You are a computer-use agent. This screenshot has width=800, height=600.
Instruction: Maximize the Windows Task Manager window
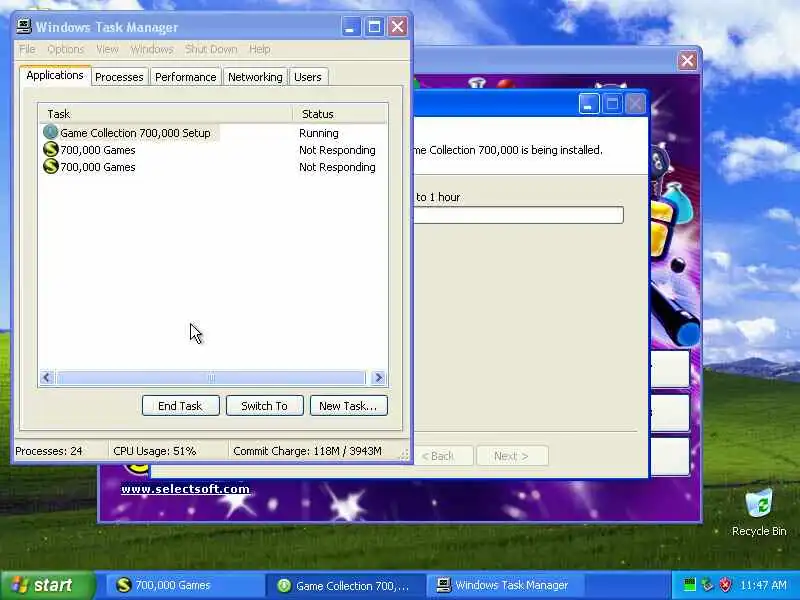pyautogui.click(x=374, y=27)
